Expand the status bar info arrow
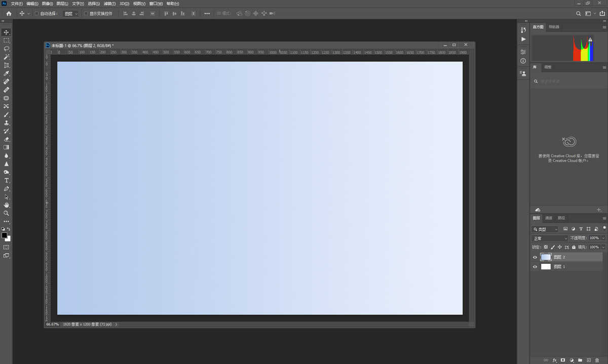 [x=117, y=324]
